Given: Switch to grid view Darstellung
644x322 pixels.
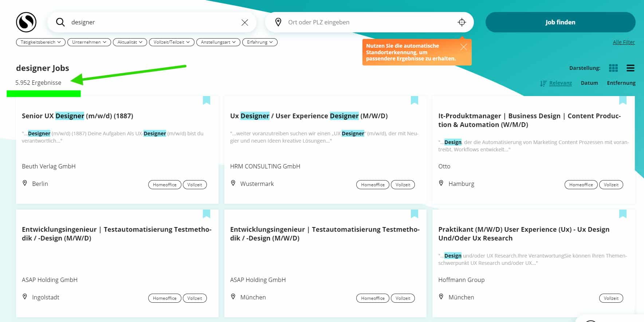Looking at the screenshot, I should pyautogui.click(x=613, y=68).
